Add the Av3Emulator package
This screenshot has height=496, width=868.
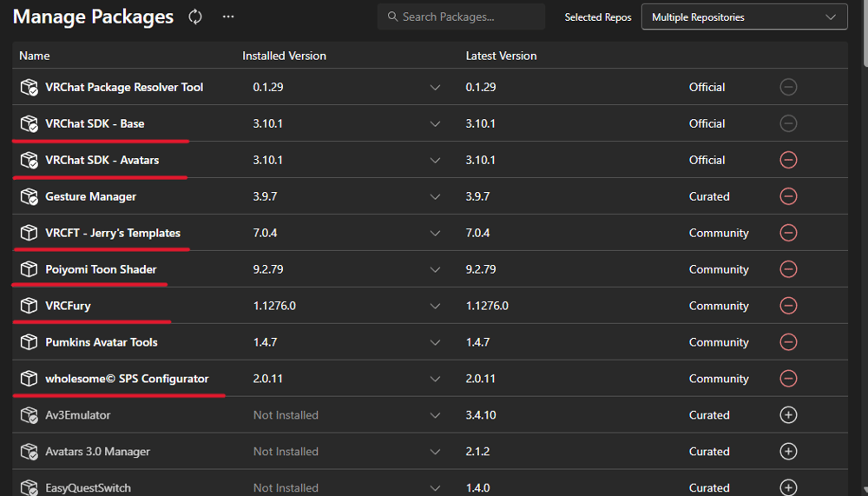click(788, 415)
